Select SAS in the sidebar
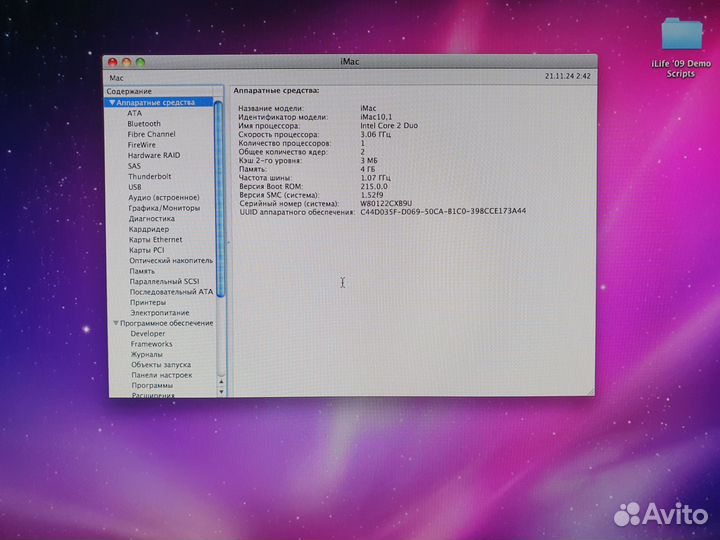720x540 pixels. (x=134, y=166)
